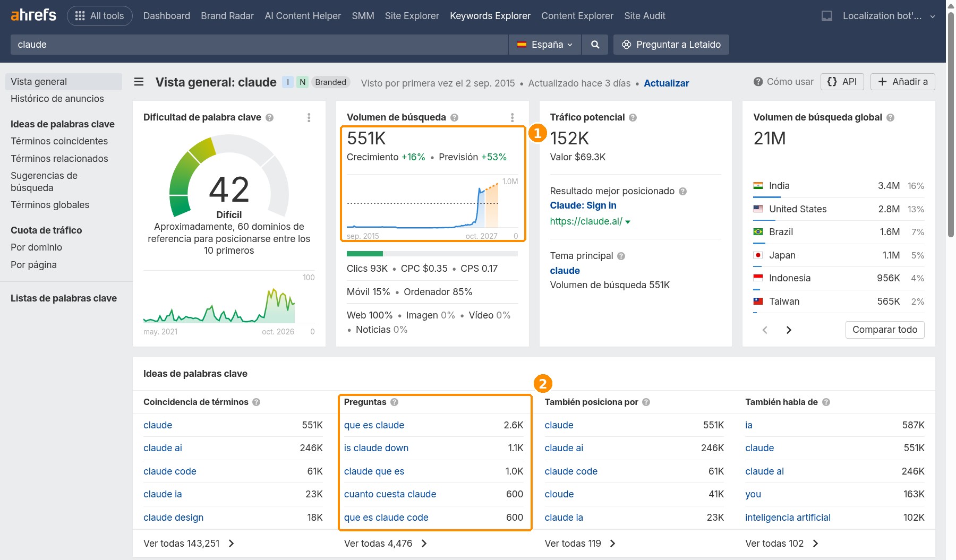This screenshot has width=956, height=560.
Task: Click the monitor icon in top bar
Action: pyautogui.click(x=827, y=16)
